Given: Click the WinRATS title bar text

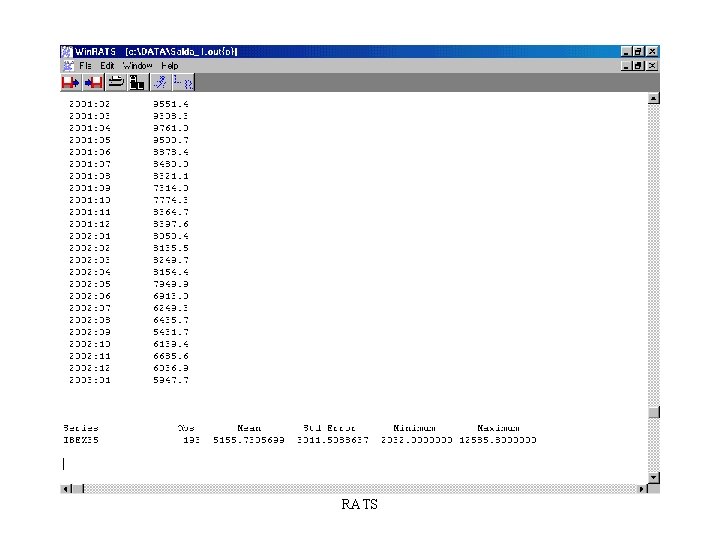Looking at the screenshot, I should coord(156,51).
